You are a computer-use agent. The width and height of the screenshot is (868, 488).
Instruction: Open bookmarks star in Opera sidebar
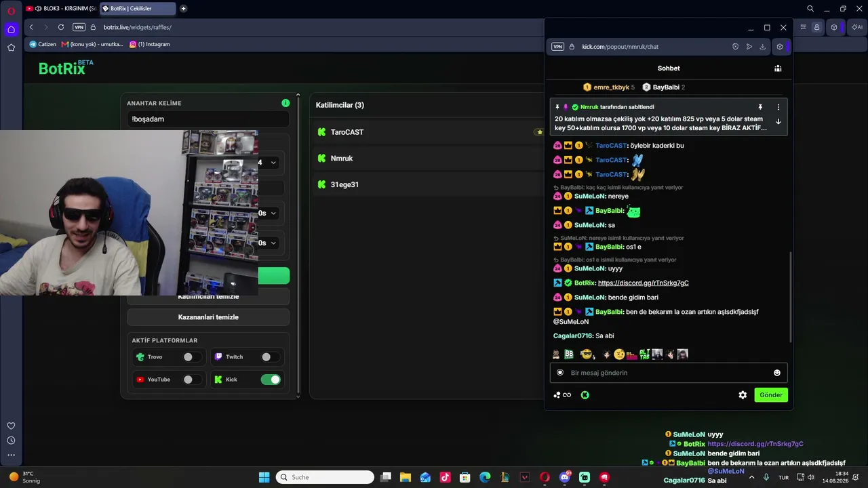point(11,47)
